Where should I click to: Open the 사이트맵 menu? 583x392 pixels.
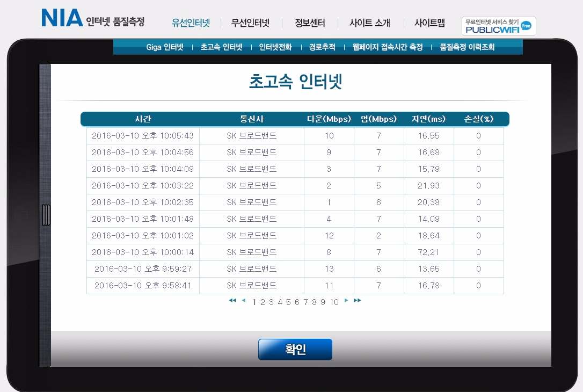(429, 23)
